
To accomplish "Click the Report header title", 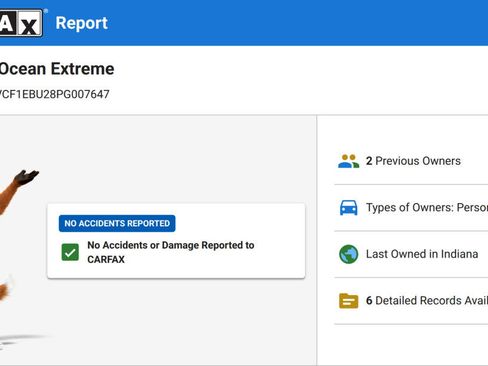I will [81, 23].
